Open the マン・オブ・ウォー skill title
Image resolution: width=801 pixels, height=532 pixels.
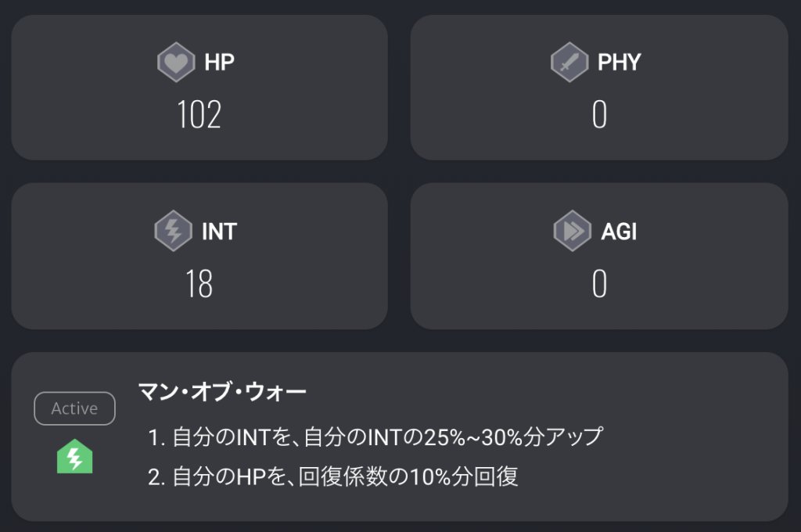click(222, 390)
